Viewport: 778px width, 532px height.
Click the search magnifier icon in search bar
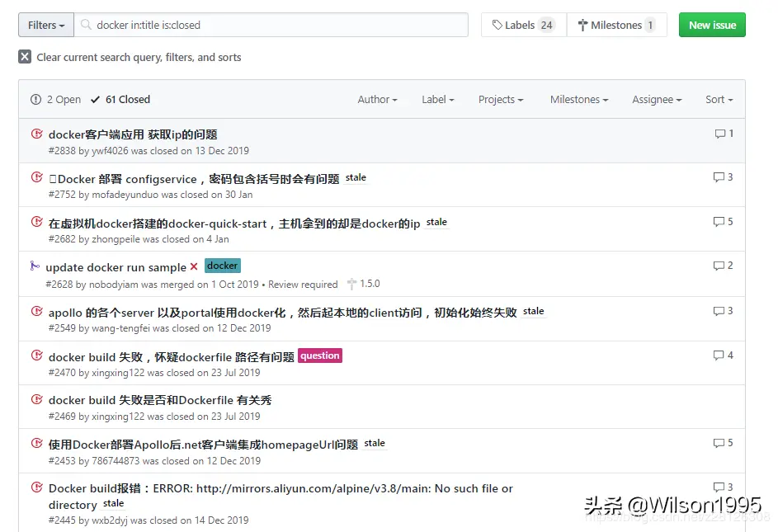coord(85,25)
